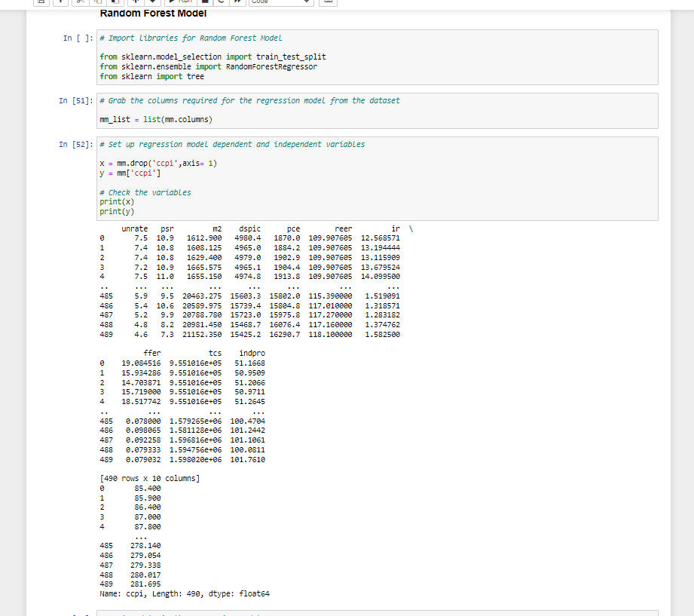Click the m2 value 1612.900

pyautogui.click(x=204, y=238)
